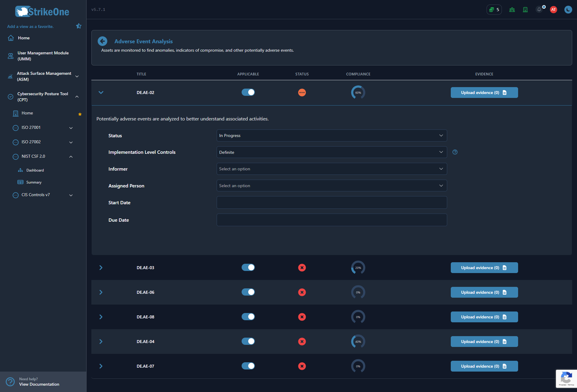
Task: Click the DE.AE-06 red status icon
Action: pos(302,292)
